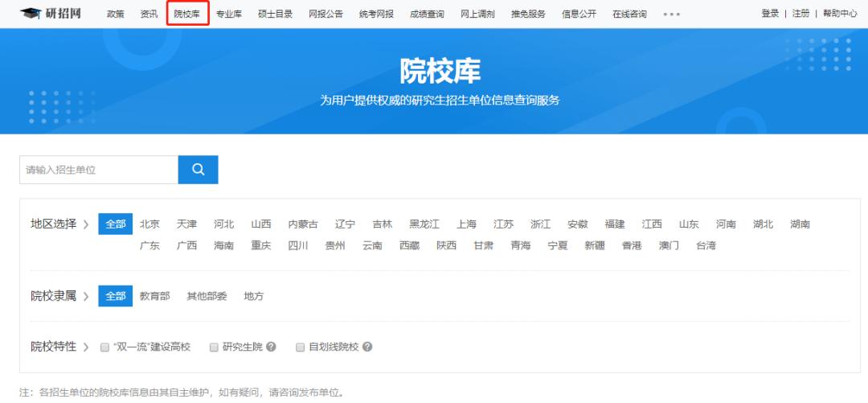This screenshot has height=403, width=868.
Task: Choose 上海 in region list
Action: (x=467, y=224)
